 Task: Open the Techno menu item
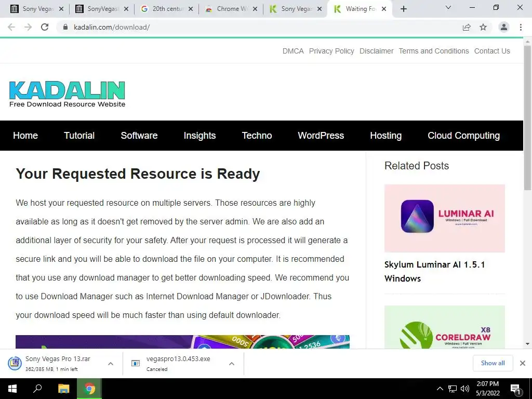pos(257,136)
